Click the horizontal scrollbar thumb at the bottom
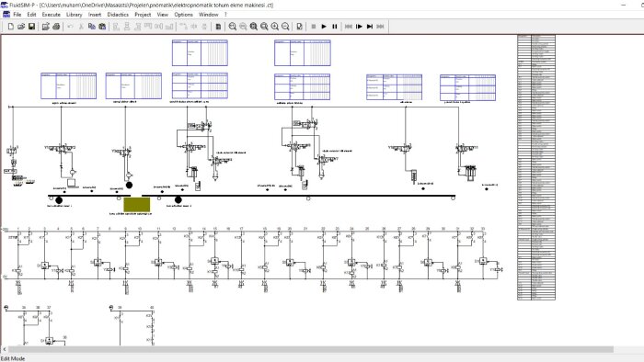Screen dimensions: 644x362 [x=311, y=349]
